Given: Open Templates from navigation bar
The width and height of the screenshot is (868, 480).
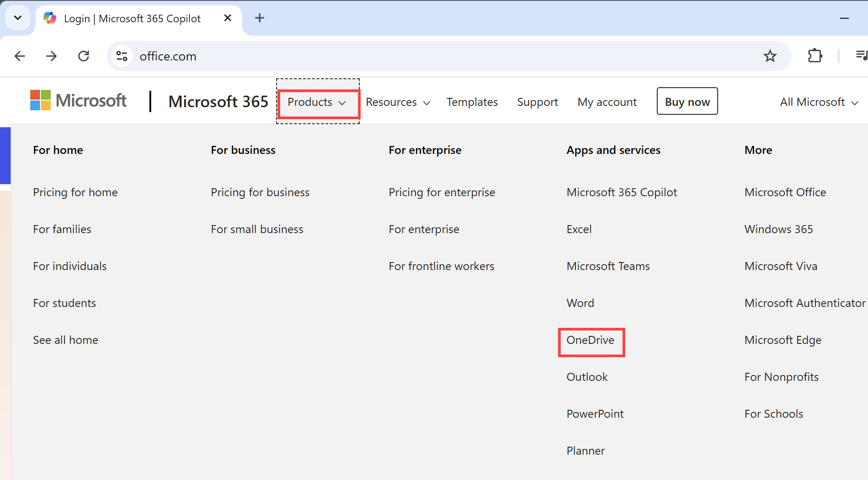Looking at the screenshot, I should click(x=472, y=102).
